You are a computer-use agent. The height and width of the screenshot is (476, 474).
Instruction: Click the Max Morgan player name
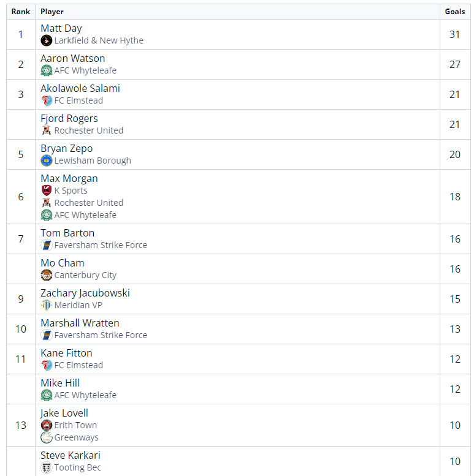point(69,178)
